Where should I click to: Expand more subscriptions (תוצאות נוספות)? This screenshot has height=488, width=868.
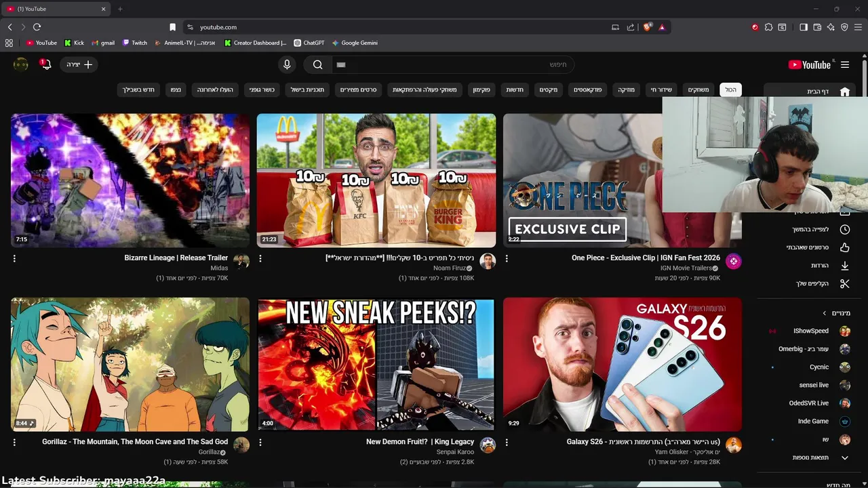click(810, 457)
